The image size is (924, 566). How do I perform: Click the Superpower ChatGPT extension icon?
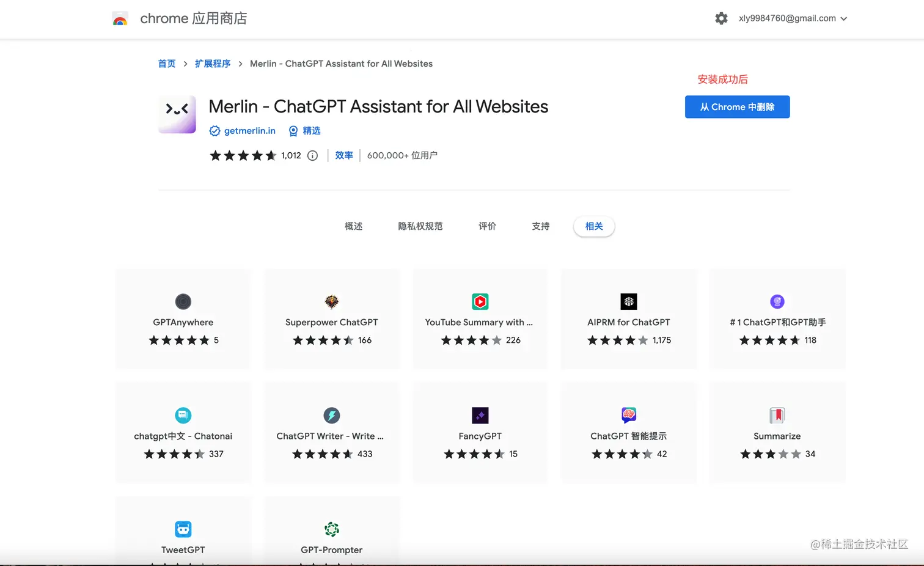pos(332,301)
